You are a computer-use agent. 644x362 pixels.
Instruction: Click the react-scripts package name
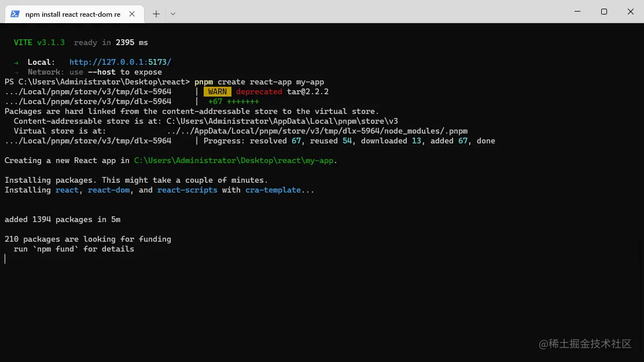[187, 190]
